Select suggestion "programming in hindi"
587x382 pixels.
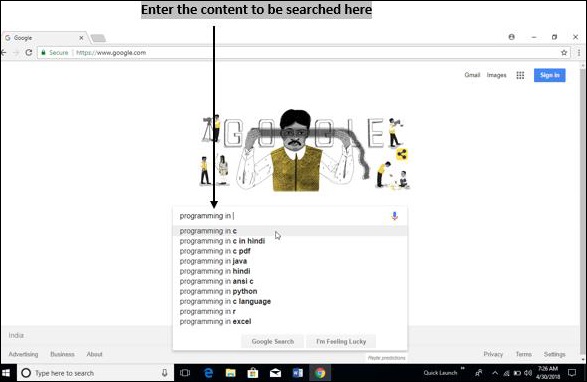pos(290,271)
